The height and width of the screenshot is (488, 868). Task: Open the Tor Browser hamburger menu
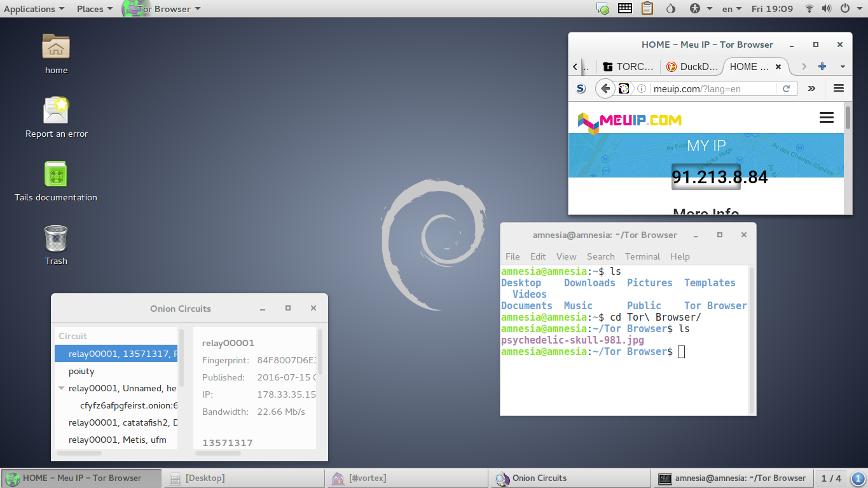(838, 88)
